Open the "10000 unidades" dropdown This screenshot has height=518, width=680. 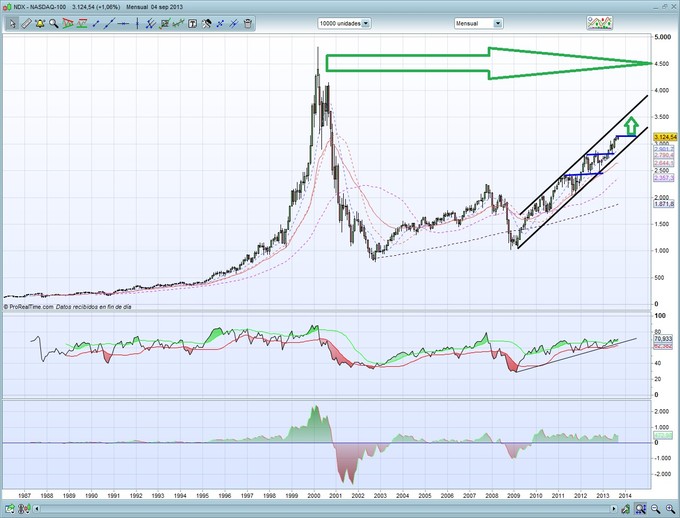coord(344,22)
